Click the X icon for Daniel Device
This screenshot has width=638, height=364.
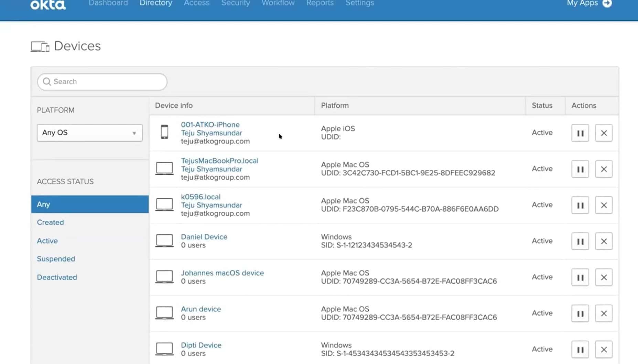[604, 241]
